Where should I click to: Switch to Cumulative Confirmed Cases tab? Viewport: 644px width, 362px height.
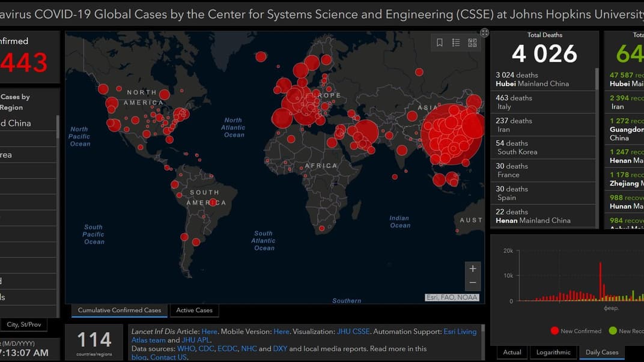(x=119, y=310)
